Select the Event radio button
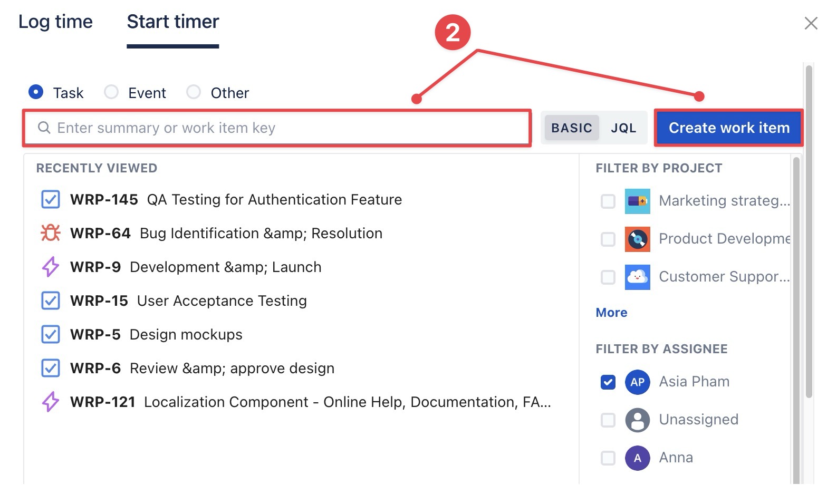This screenshot has height=504, width=827. [x=111, y=92]
